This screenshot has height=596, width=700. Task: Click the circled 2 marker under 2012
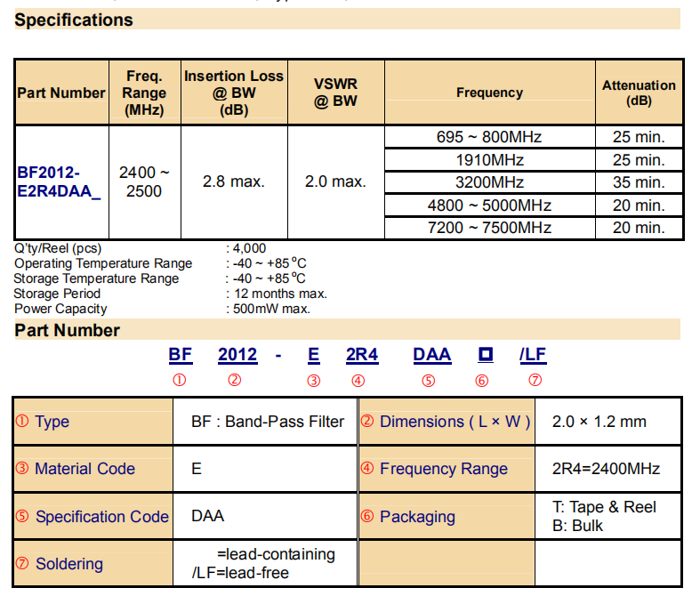[235, 380]
